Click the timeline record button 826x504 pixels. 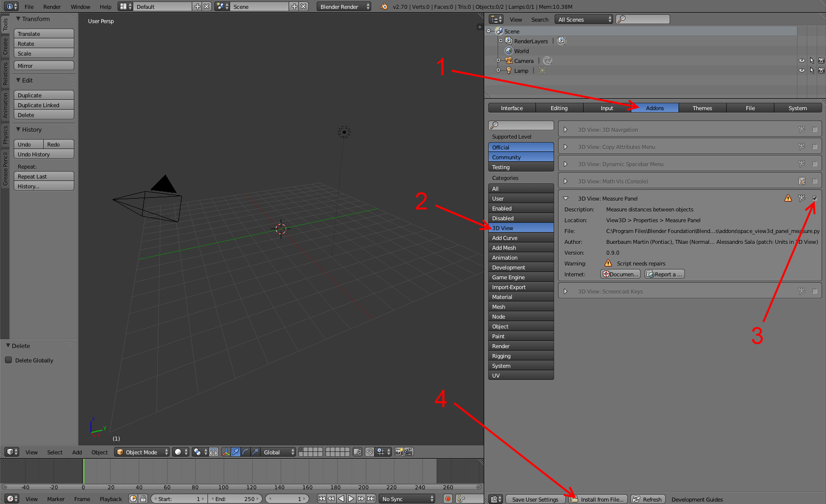(x=447, y=499)
